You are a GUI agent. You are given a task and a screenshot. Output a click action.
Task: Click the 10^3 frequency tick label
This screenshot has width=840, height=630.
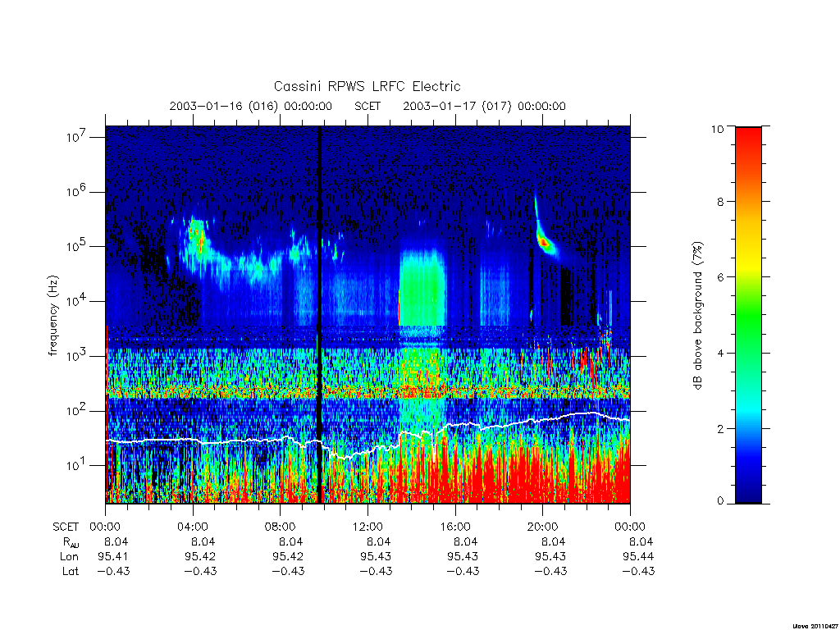76,356
